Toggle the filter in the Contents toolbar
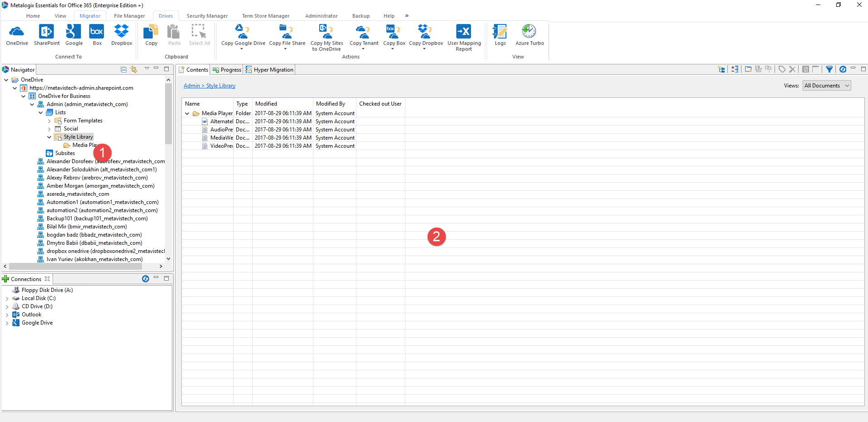Viewport: 868px width, 422px height. tap(829, 69)
